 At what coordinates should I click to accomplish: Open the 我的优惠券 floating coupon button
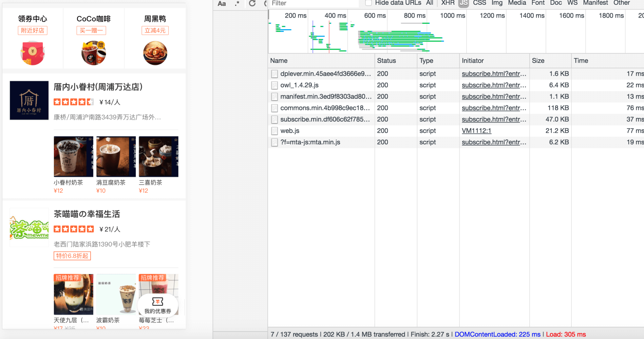(x=158, y=305)
